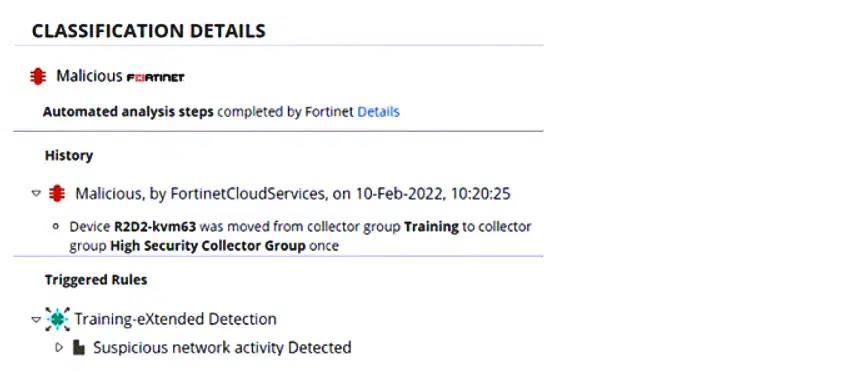Click the Malicious by FortinetCloudServices history line
Image resolution: width=850 pixels, height=380 pixels.
(x=293, y=194)
